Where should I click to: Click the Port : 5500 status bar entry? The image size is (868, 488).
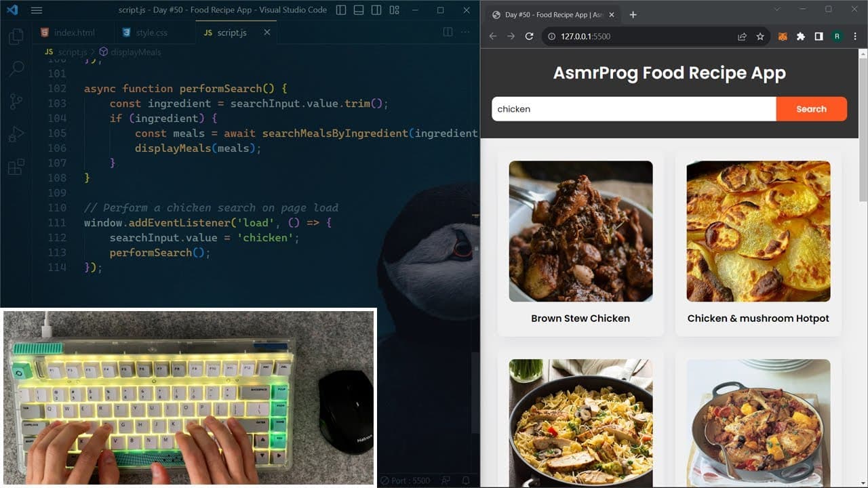[x=405, y=481]
